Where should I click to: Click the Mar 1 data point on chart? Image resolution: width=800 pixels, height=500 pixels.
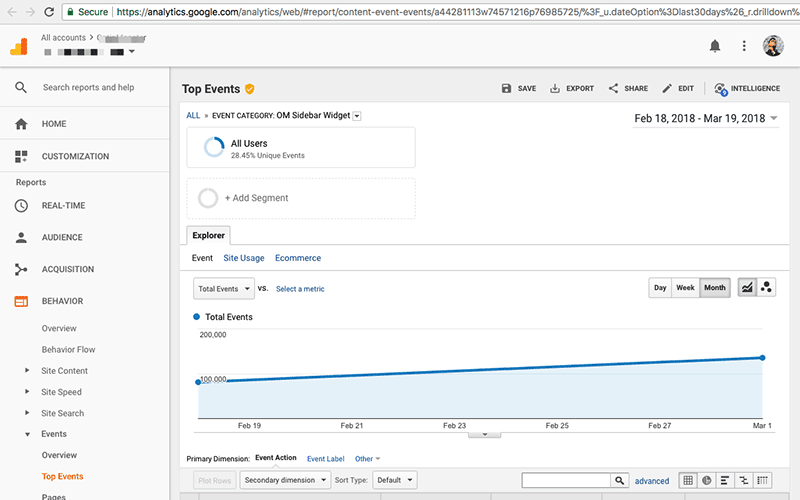click(x=762, y=357)
